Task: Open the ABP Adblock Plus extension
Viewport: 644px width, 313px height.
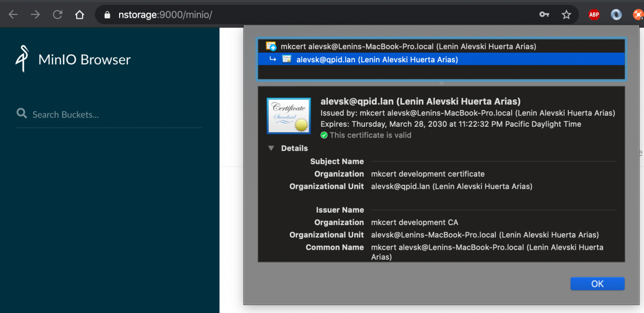Action: [x=594, y=14]
